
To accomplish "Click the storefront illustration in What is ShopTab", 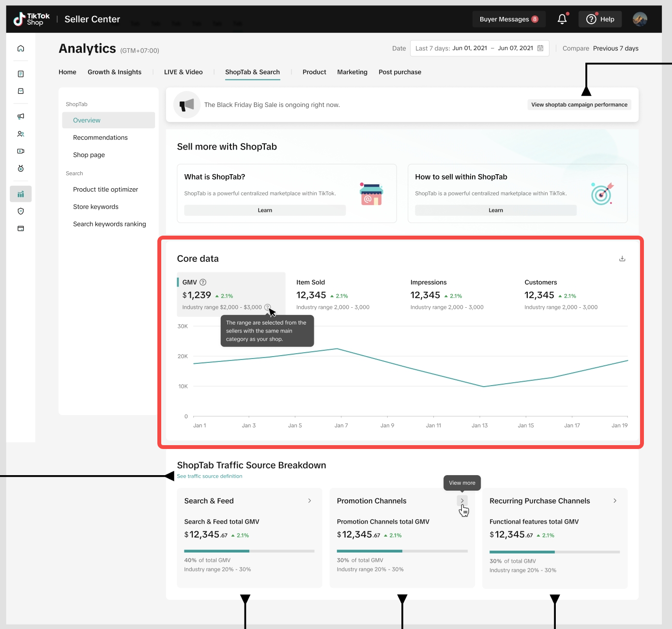I will 371,194.
